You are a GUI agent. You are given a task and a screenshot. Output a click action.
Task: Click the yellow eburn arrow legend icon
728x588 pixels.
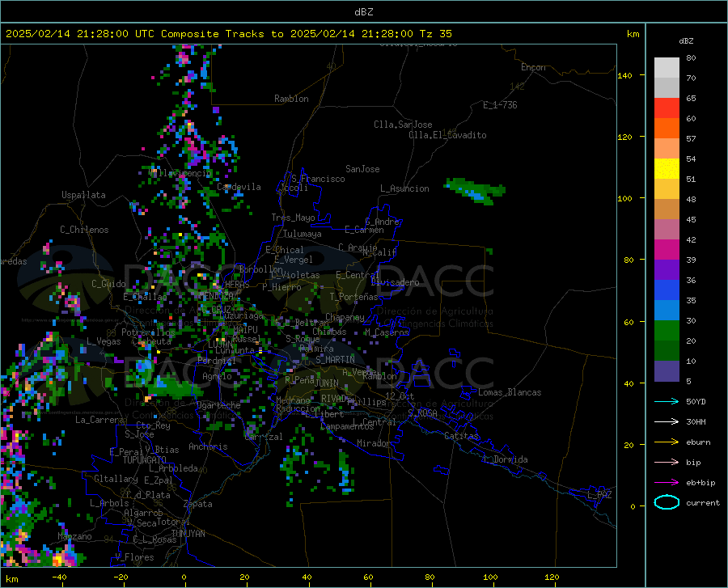coord(667,442)
